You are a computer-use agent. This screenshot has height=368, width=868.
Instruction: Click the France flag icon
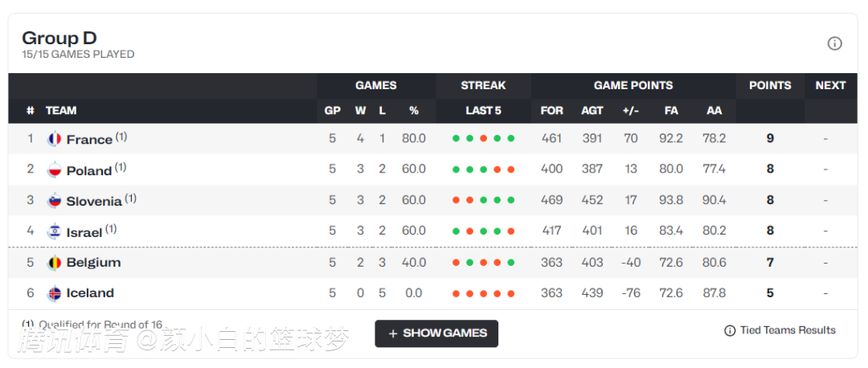[55, 139]
